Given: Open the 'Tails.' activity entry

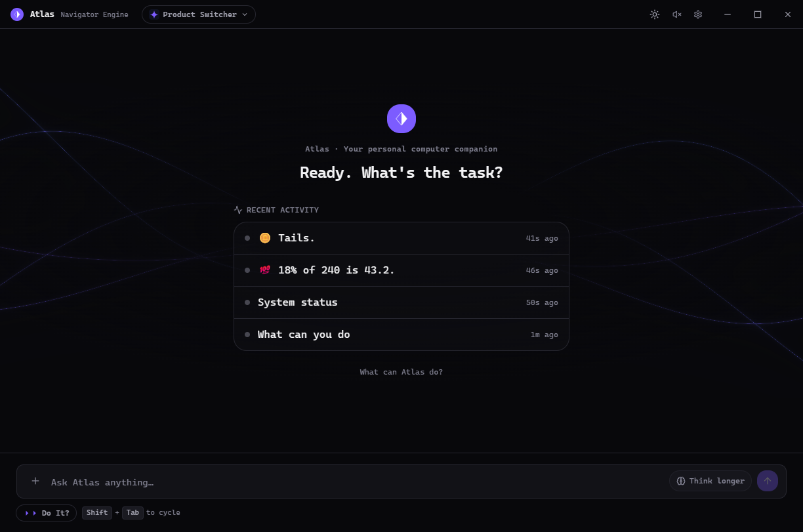Looking at the screenshot, I should [401, 238].
